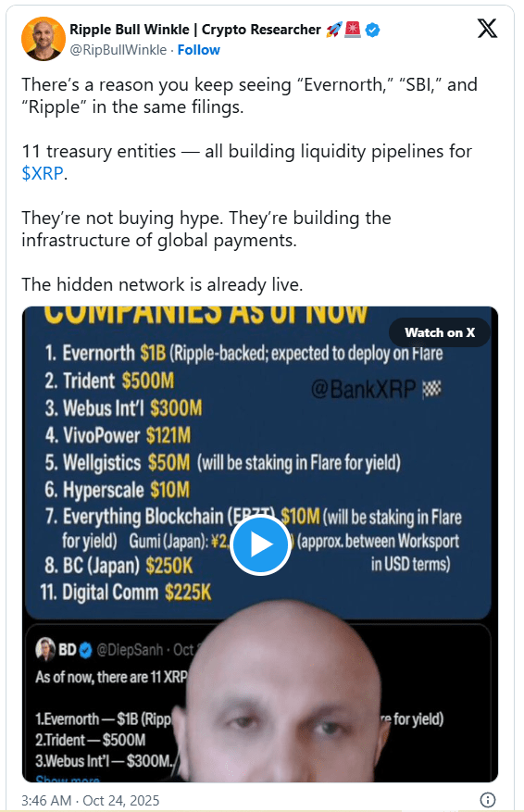Screen dimensions: 524x812
Task: Expand Show more in quoted tweet
Action: [x=68, y=779]
